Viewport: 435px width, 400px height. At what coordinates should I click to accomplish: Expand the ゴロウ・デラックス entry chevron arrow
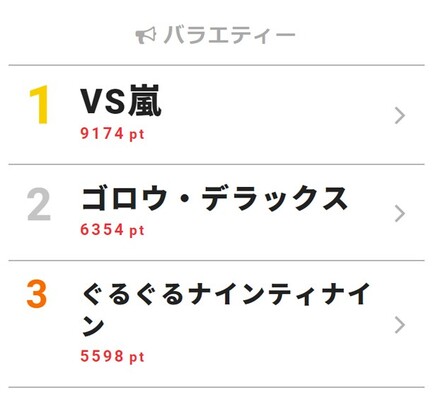coord(400,214)
